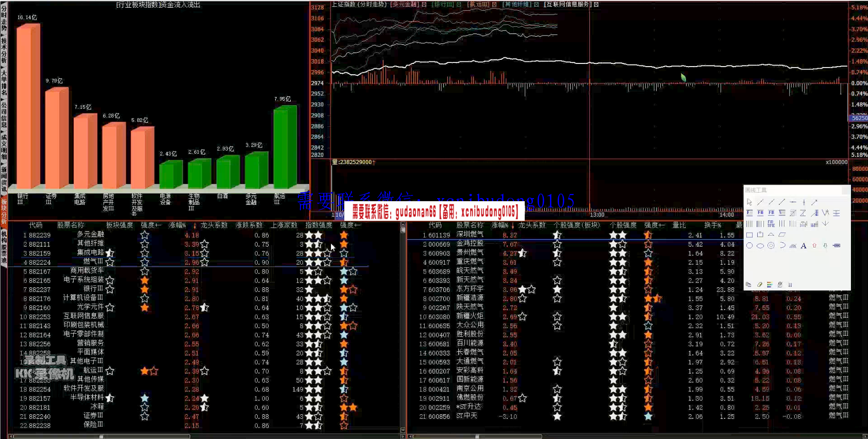Screen dimensions: 868x439
Task: Remove 其他纤维 overlay via its X box
Action: 536,5
